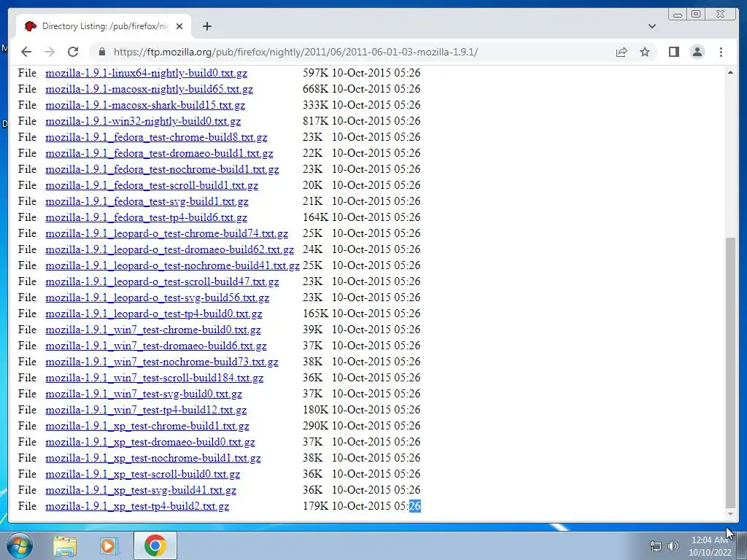Click the forward navigation arrow

[50, 52]
